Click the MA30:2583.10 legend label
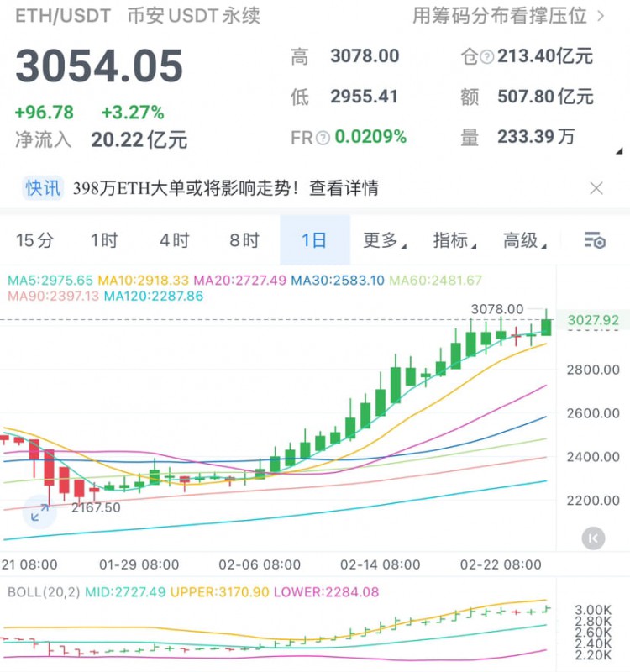Image resolution: width=630 pixels, height=672 pixels. tap(338, 281)
